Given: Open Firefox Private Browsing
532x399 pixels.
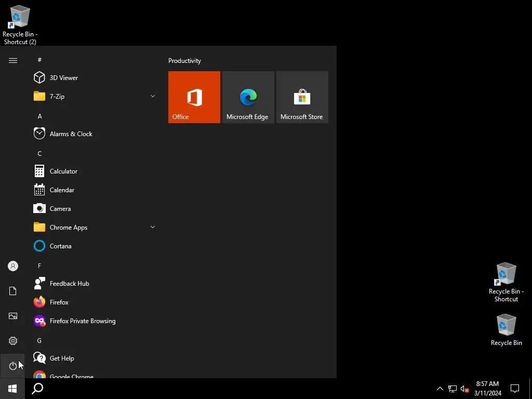Looking at the screenshot, I should 95,321.
